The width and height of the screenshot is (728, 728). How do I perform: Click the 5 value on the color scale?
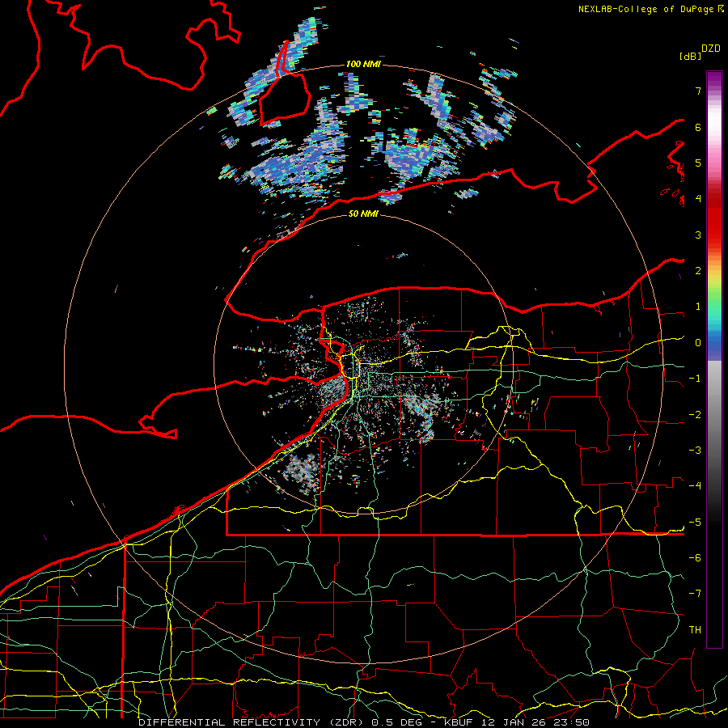click(698, 163)
